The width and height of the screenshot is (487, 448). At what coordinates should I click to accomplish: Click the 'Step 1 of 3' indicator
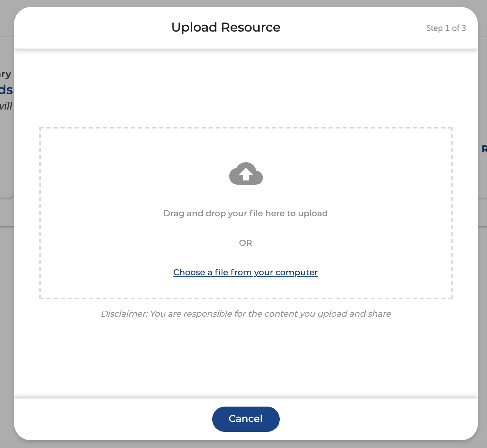pos(446,28)
